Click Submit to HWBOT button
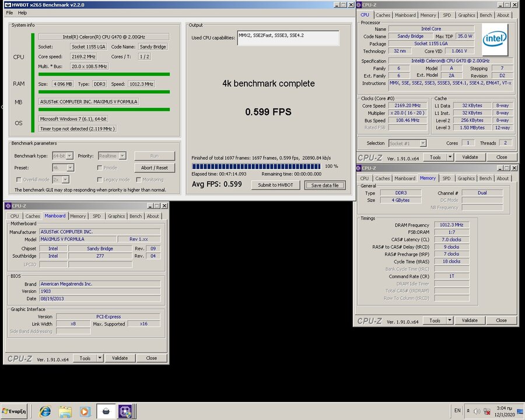The height and width of the screenshot is (420, 525). (x=275, y=185)
